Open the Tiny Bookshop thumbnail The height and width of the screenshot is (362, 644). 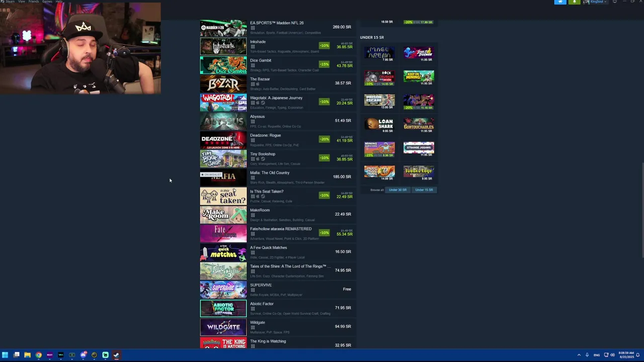(223, 159)
